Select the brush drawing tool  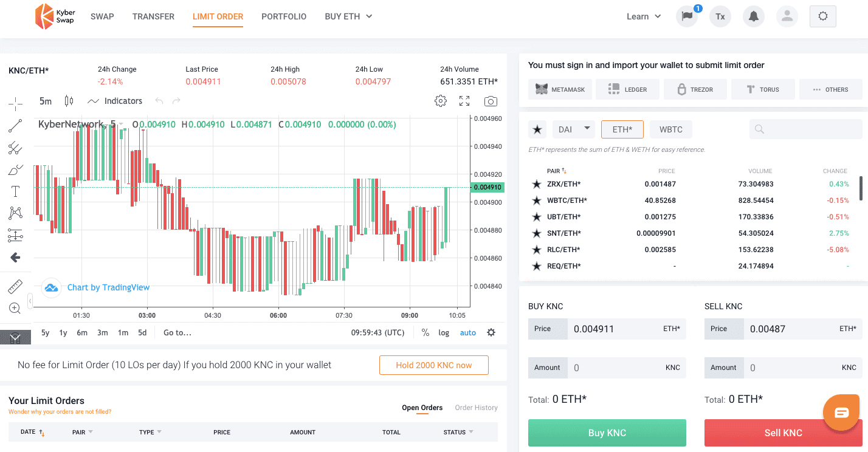(x=15, y=169)
